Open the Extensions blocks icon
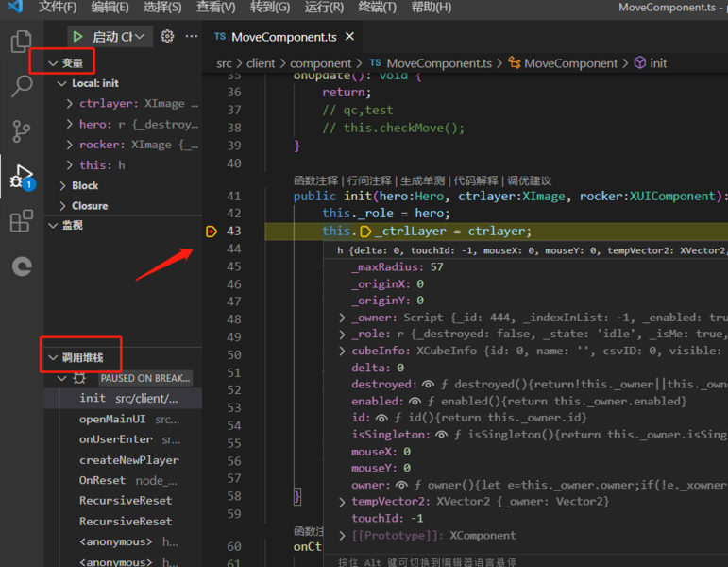728x567 pixels. click(x=22, y=221)
